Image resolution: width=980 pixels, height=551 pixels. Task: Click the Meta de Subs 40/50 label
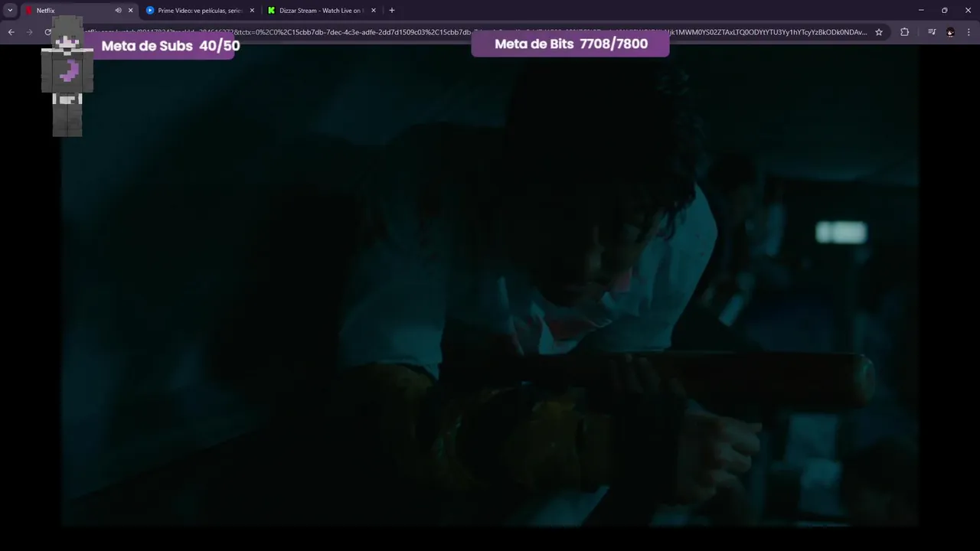pos(170,46)
